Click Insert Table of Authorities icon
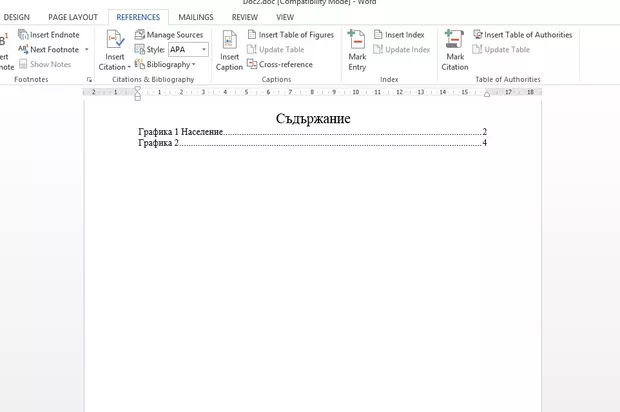This screenshot has height=412, width=620. click(x=478, y=35)
